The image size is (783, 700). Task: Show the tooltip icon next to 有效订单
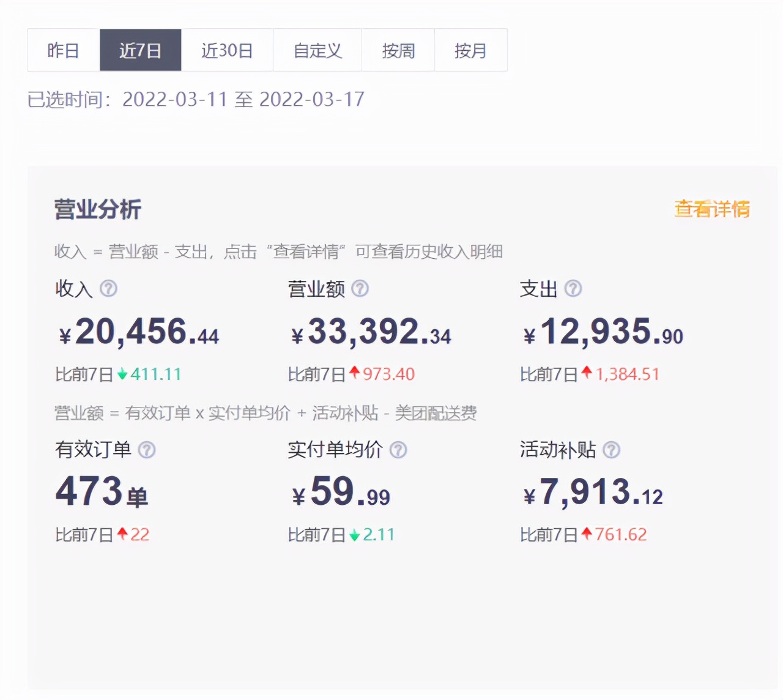click(x=147, y=450)
